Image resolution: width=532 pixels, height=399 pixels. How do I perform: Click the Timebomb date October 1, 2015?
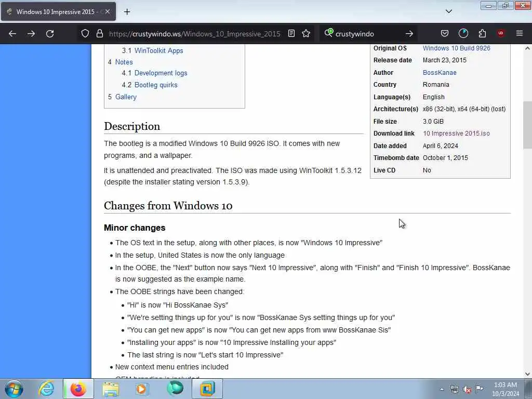point(445,158)
